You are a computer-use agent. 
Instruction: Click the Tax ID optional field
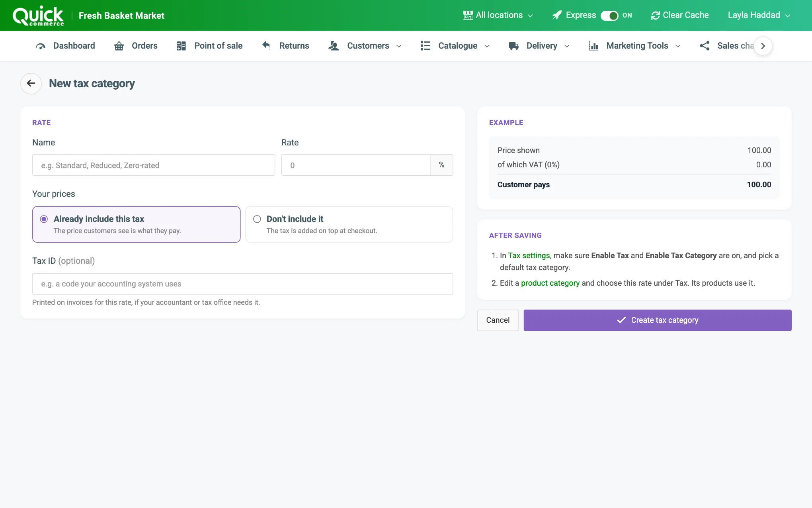pos(242,284)
